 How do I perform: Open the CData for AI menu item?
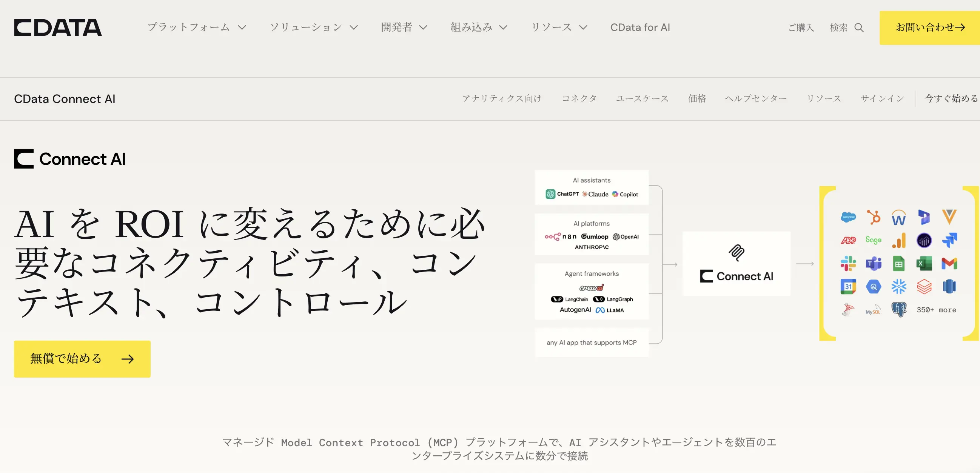pos(640,28)
